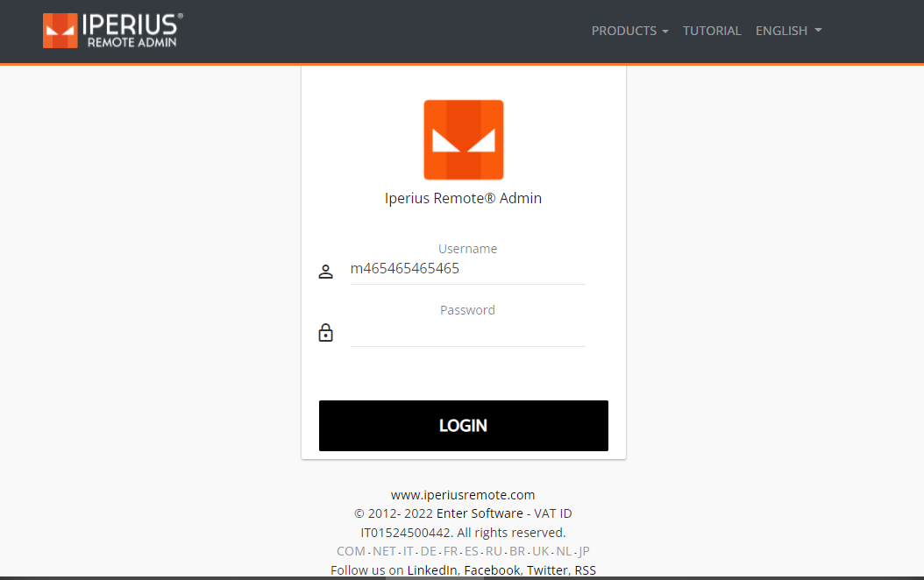Open the FR site link
Screen dimensions: 924x580
pos(451,551)
